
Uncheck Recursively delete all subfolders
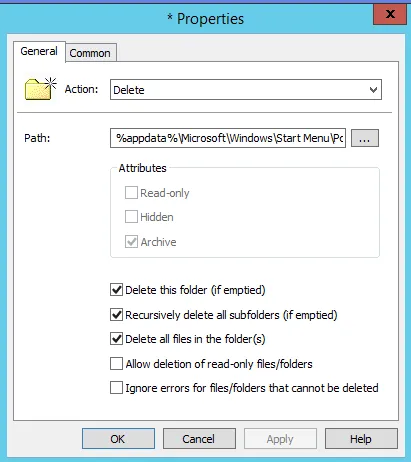click(x=116, y=314)
